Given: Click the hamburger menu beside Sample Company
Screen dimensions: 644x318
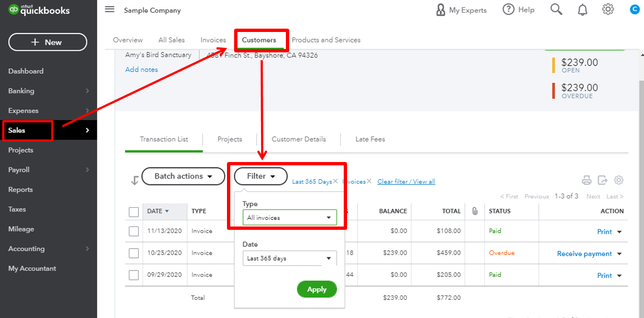Looking at the screenshot, I should point(109,9).
